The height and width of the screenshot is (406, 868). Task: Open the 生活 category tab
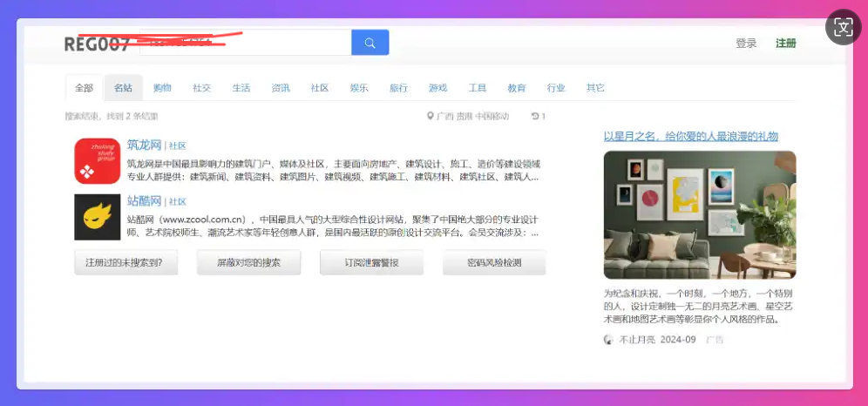pyautogui.click(x=241, y=87)
